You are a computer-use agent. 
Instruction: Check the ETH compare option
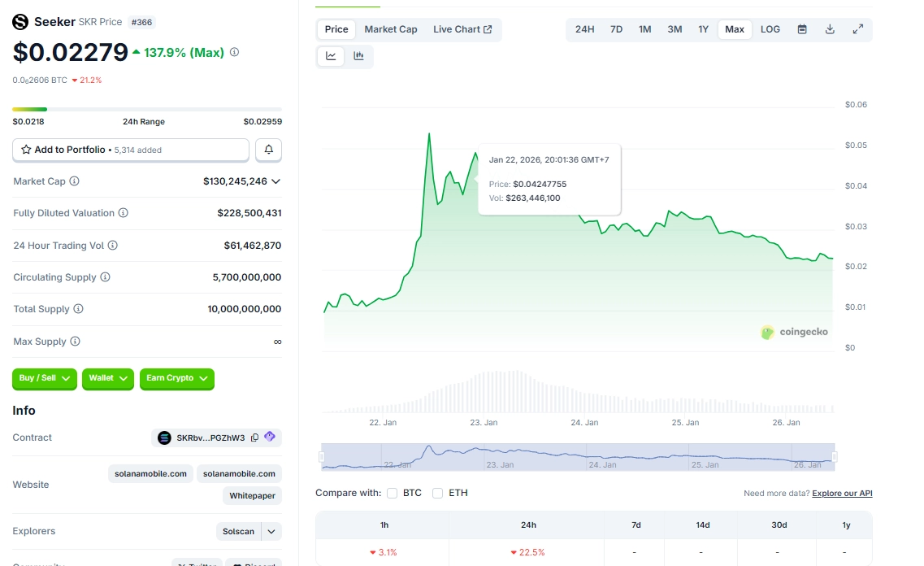coord(436,492)
